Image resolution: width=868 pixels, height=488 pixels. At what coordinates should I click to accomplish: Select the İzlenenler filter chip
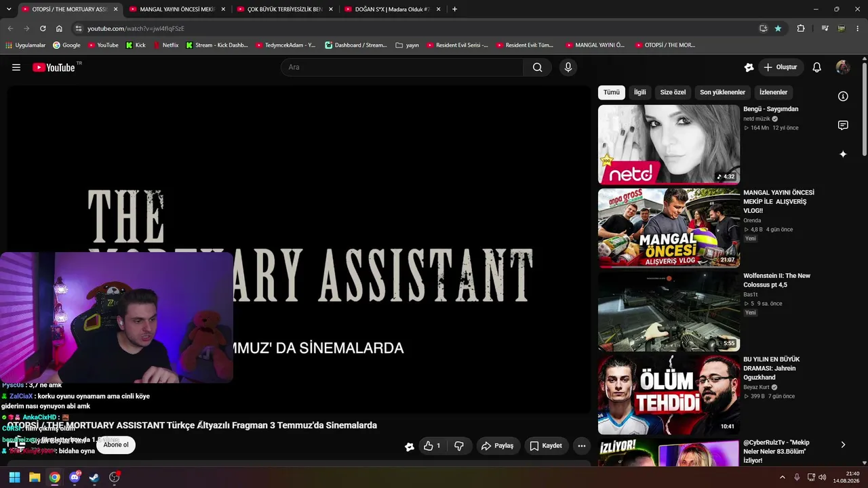pyautogui.click(x=774, y=92)
